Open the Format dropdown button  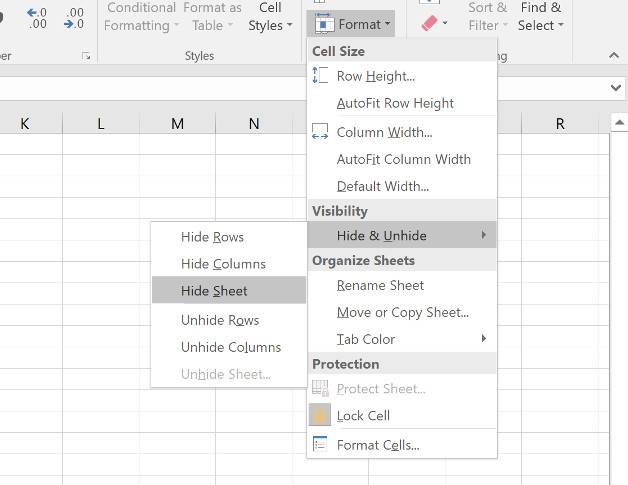coord(351,24)
